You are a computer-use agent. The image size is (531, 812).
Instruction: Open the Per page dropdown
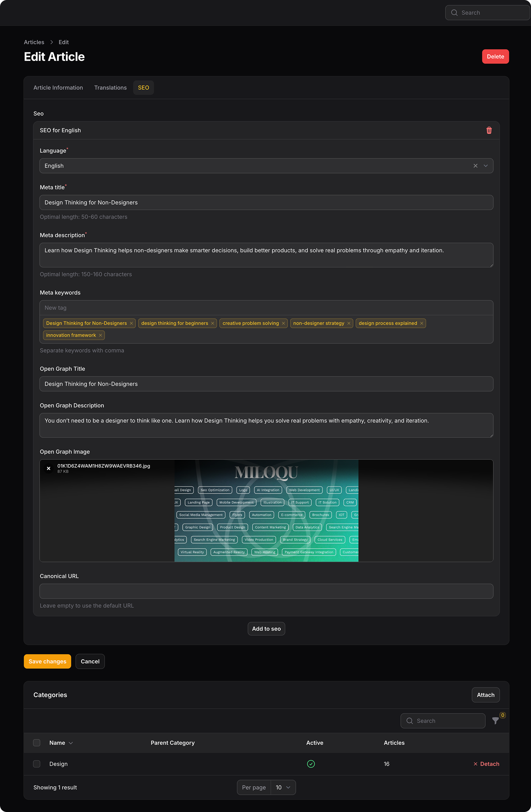coord(283,787)
